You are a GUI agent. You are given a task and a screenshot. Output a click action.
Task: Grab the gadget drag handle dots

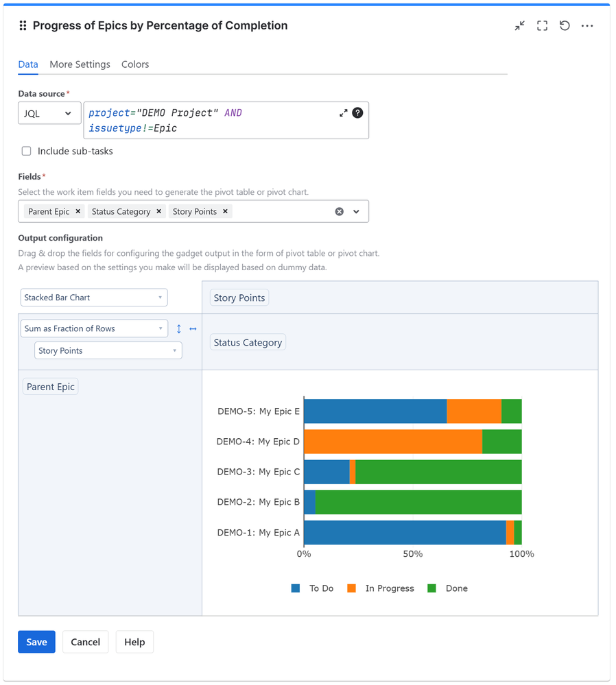pyautogui.click(x=23, y=25)
